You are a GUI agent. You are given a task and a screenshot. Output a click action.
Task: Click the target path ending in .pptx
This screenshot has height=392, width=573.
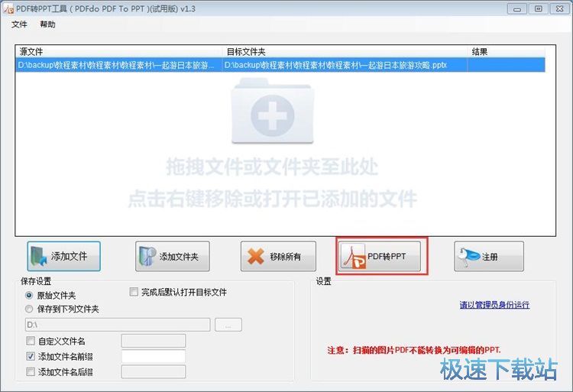tap(335, 66)
